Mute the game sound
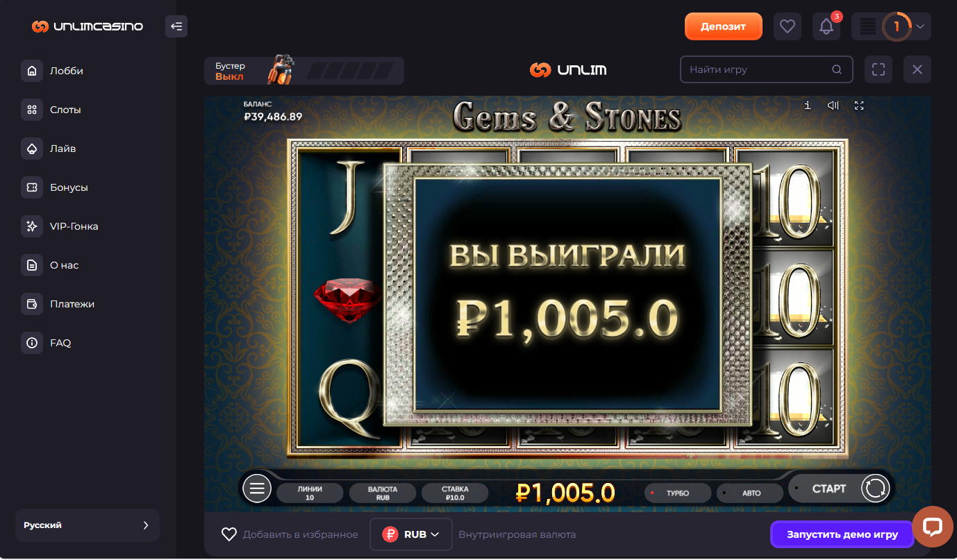Viewport: 957px width, 560px height. [833, 105]
